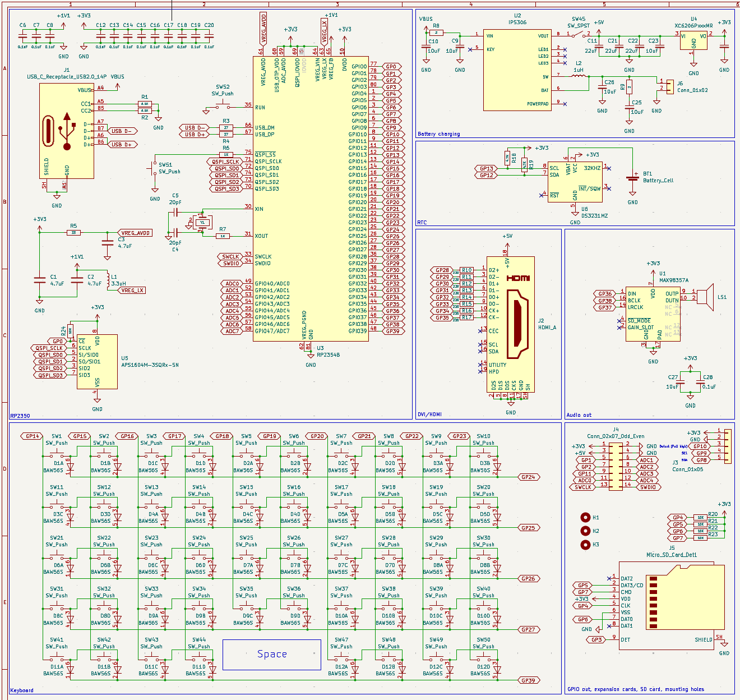Click the SW51 push switch symbol

(154, 169)
